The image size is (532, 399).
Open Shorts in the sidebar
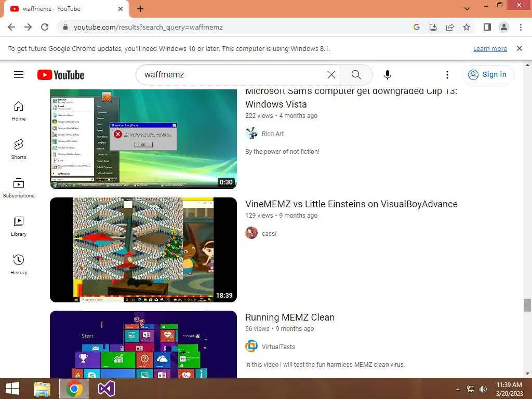click(x=19, y=150)
